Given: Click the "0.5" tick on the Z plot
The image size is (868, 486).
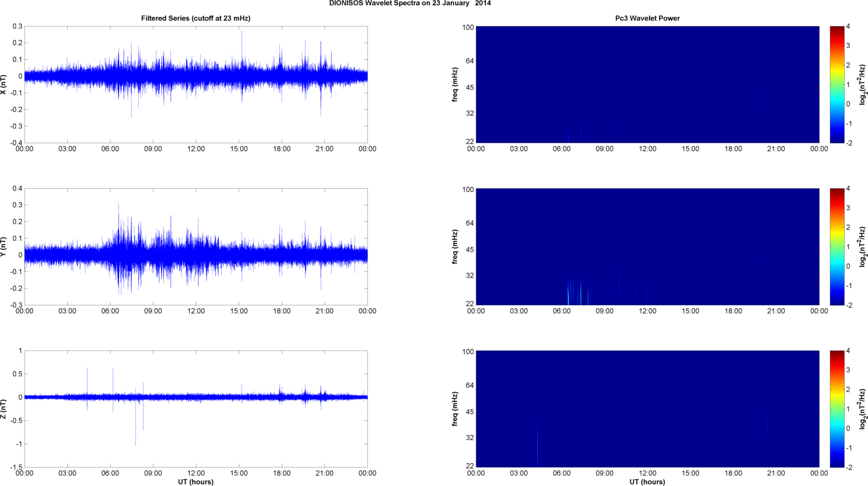Looking at the screenshot, I should pos(18,374).
